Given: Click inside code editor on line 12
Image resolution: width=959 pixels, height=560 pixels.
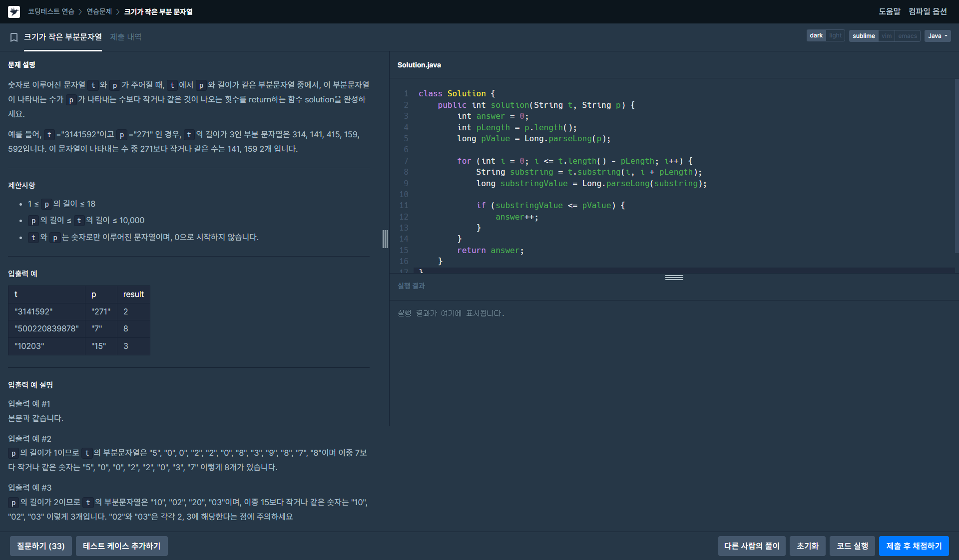Looking at the screenshot, I should tap(516, 217).
